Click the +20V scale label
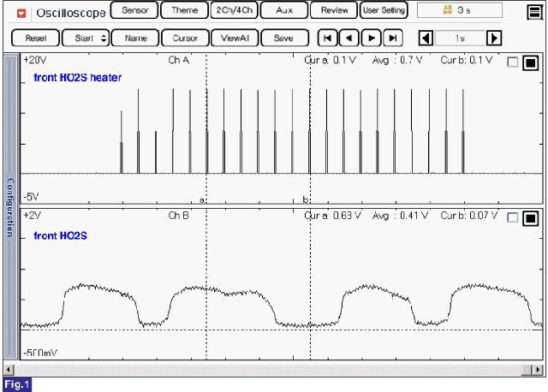Viewport: 548px width, 392px height. click(x=34, y=60)
